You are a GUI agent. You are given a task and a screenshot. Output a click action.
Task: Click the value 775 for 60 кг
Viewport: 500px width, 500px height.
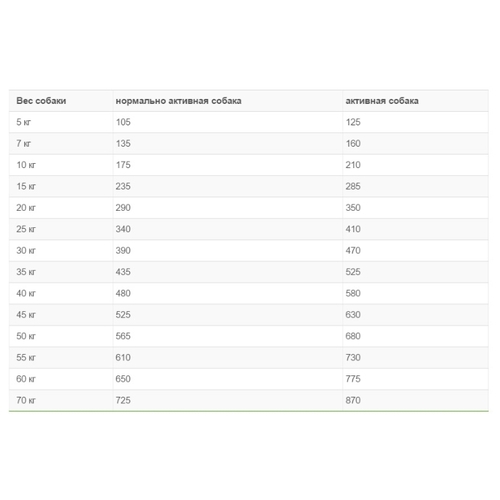pos(353,379)
